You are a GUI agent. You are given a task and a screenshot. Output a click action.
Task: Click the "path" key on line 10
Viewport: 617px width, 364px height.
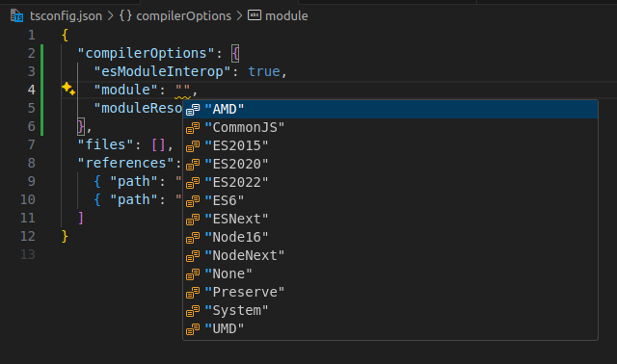point(134,199)
